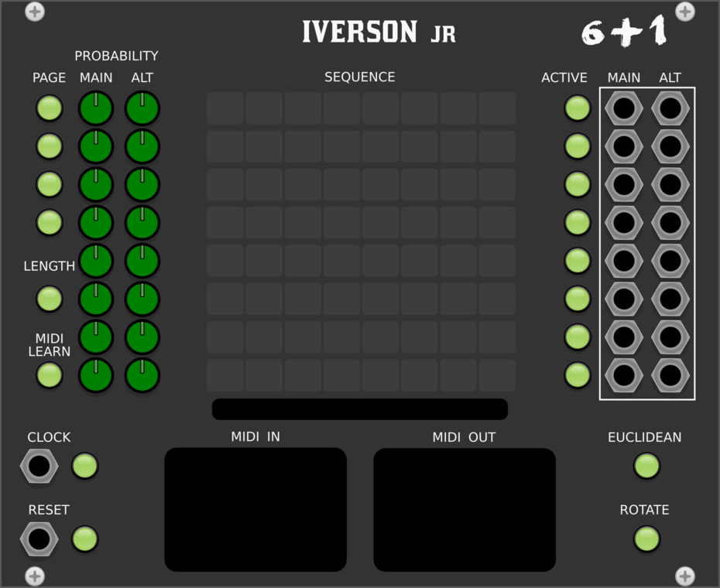Toggle the track 2 ACTIVE button
The image size is (720, 588).
578,146
